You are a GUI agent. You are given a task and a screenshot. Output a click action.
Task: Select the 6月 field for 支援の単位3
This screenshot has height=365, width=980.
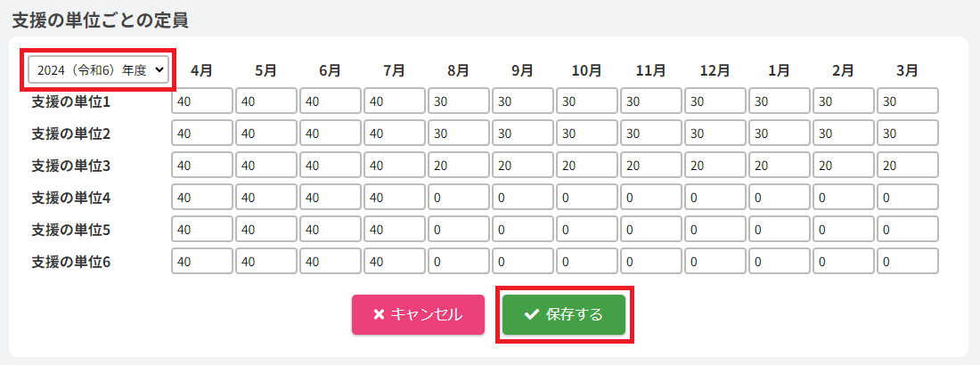coord(331,165)
